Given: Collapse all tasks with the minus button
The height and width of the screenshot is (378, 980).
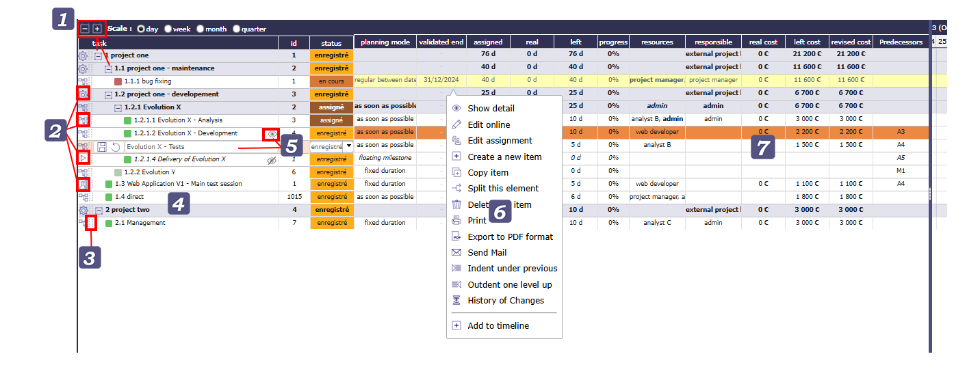Looking at the screenshot, I should 85,29.
